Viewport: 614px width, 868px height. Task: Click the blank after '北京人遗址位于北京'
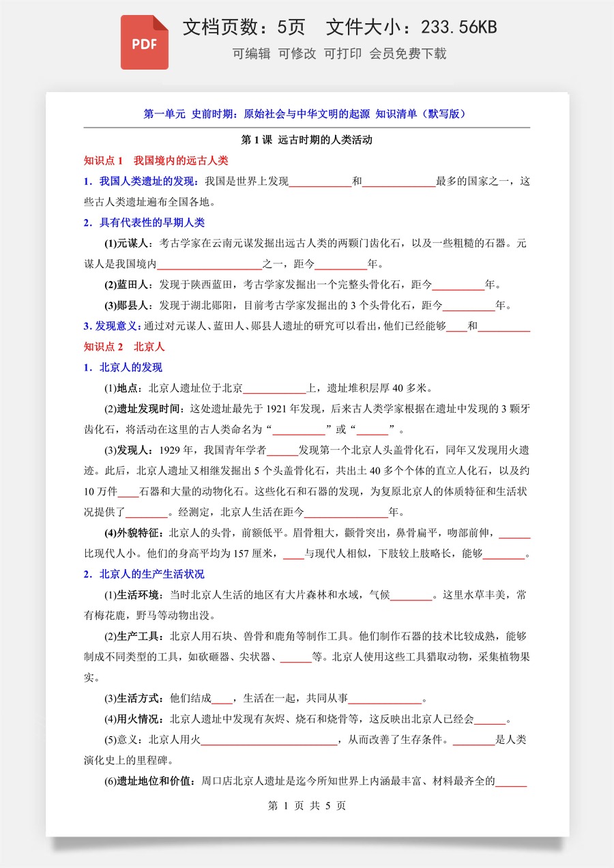275,390
